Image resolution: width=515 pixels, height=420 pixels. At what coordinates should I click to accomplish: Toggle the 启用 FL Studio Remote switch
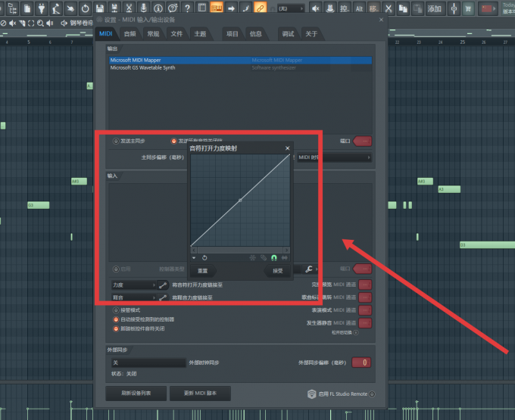coord(372,394)
